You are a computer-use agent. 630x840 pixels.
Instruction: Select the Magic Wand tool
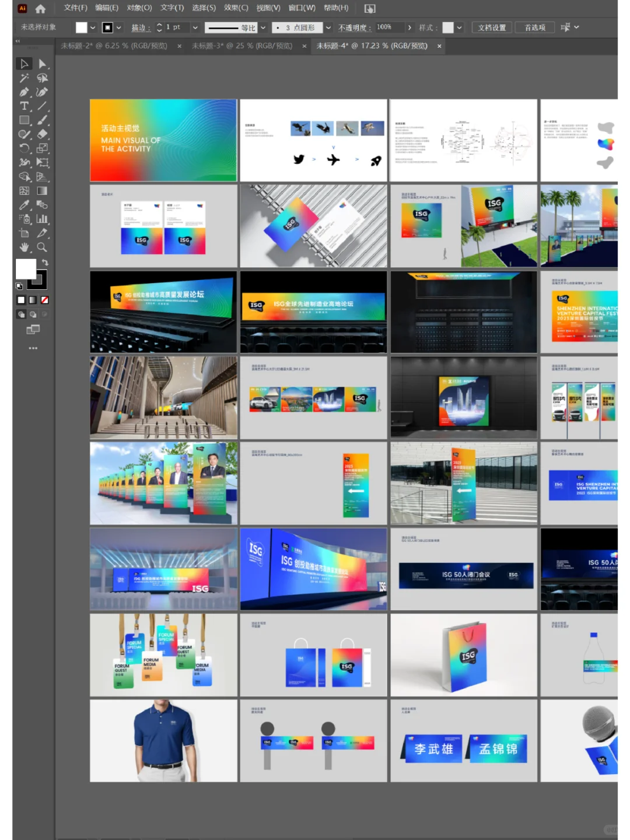(24, 78)
